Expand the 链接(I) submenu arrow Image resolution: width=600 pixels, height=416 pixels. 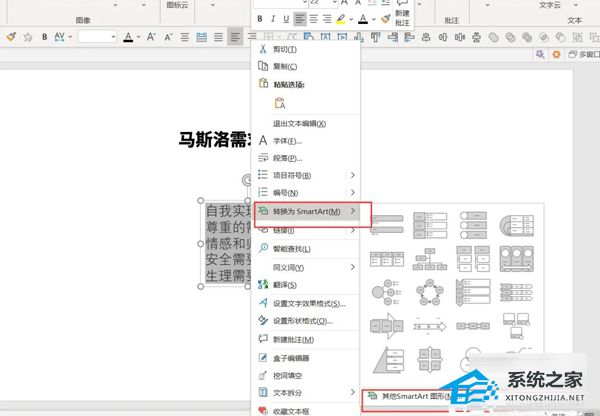352,230
